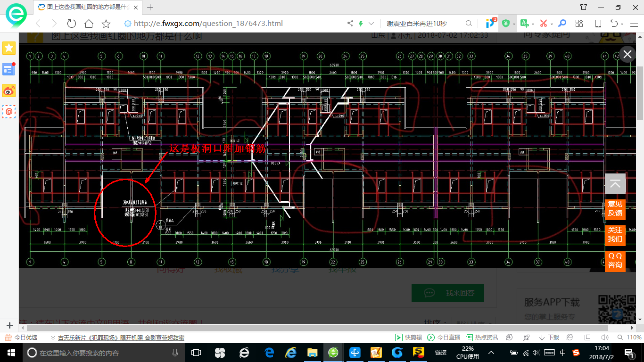This screenshot has height=362, width=644.
Task: Expand the news ticker dropdown arrow
Action: [53, 337]
